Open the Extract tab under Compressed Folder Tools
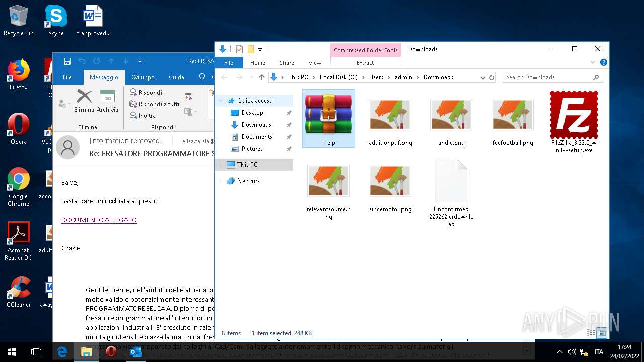 (x=365, y=63)
